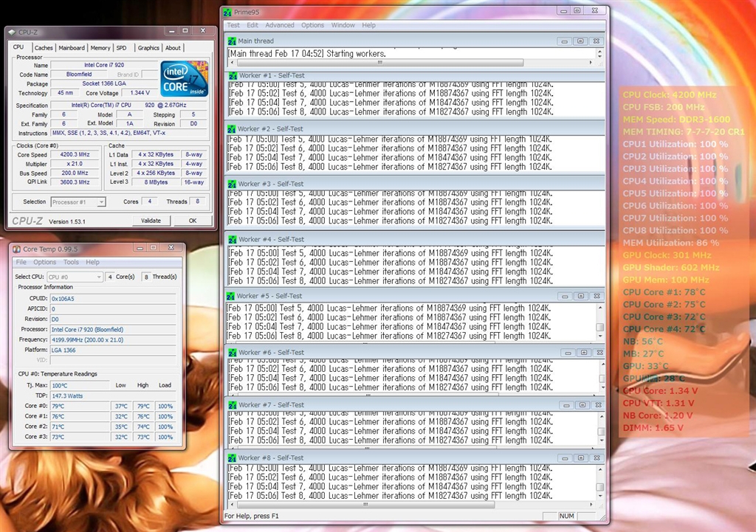Click the Code Name value Bloomfield in CPU-Z
Viewport: 756px width, 532px height.
tap(79, 75)
